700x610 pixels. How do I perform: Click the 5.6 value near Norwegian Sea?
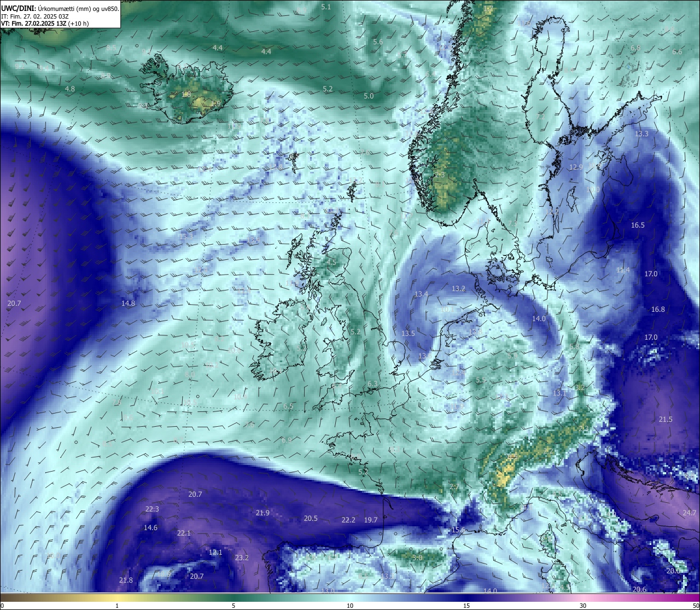pyautogui.click(x=378, y=42)
